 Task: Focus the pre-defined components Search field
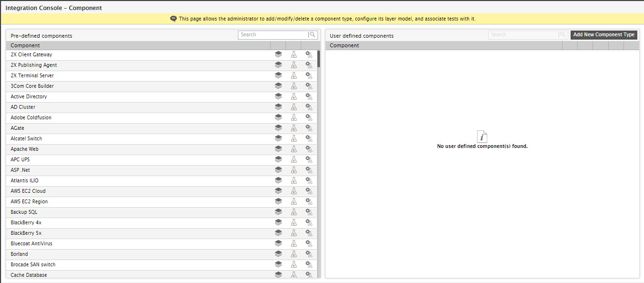tap(273, 35)
